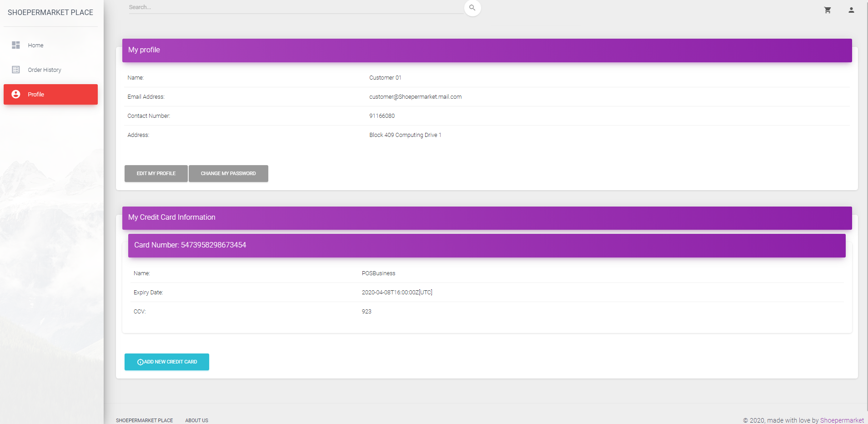Click the Contact Number: label

149,116
